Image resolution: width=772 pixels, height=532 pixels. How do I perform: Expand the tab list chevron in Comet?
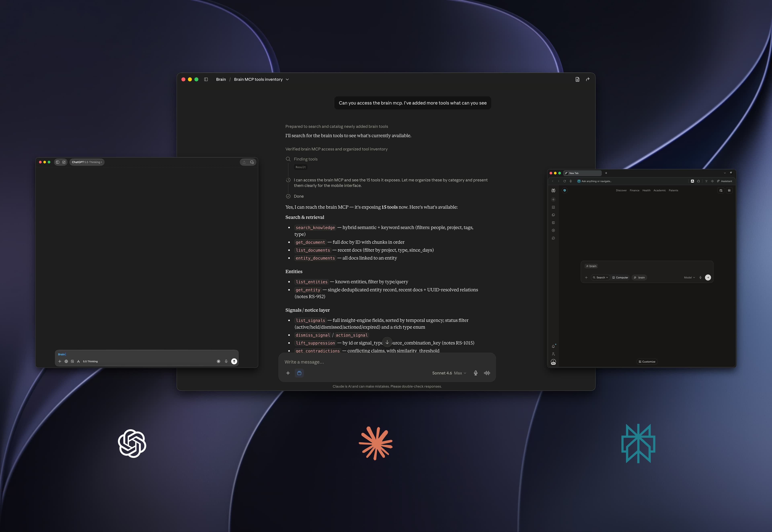[725, 173]
